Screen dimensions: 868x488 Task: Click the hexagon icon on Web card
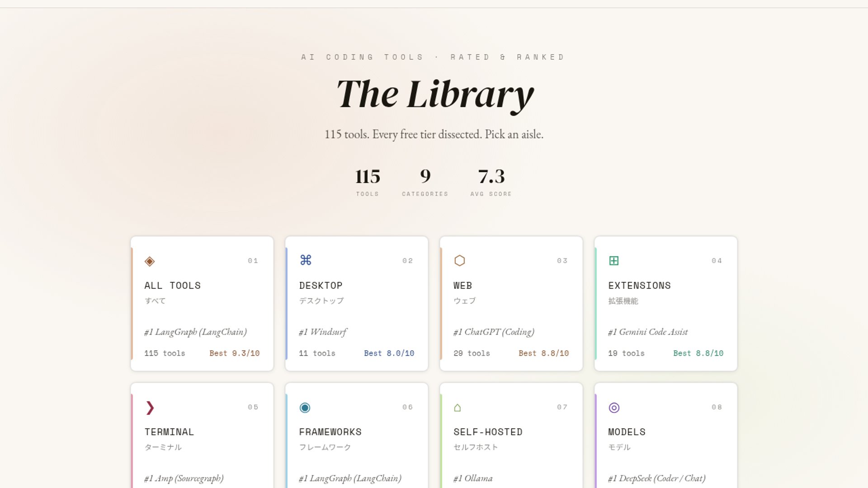[459, 261]
